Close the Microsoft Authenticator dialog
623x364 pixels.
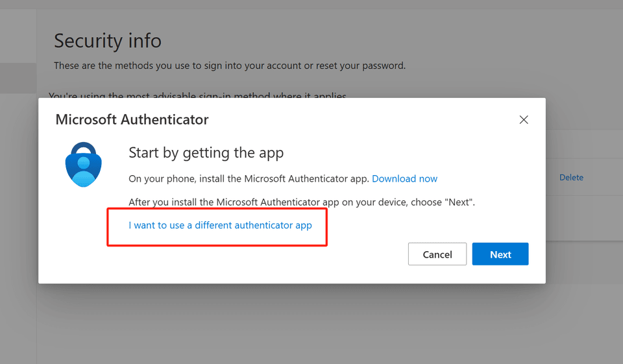(x=524, y=119)
